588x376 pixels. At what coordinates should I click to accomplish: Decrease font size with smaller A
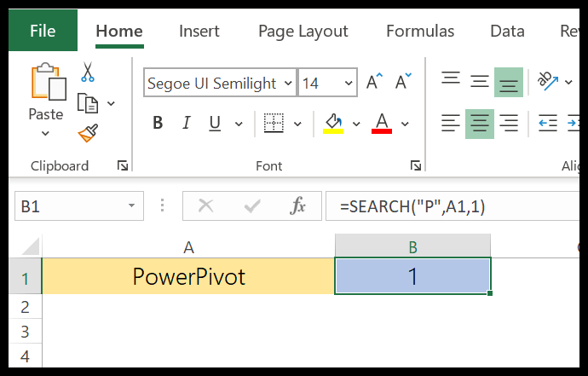(403, 82)
